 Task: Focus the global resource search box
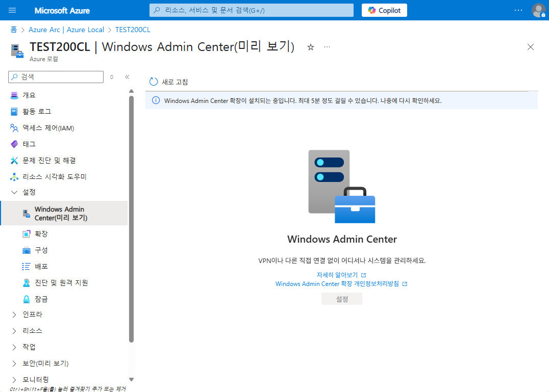(252, 10)
